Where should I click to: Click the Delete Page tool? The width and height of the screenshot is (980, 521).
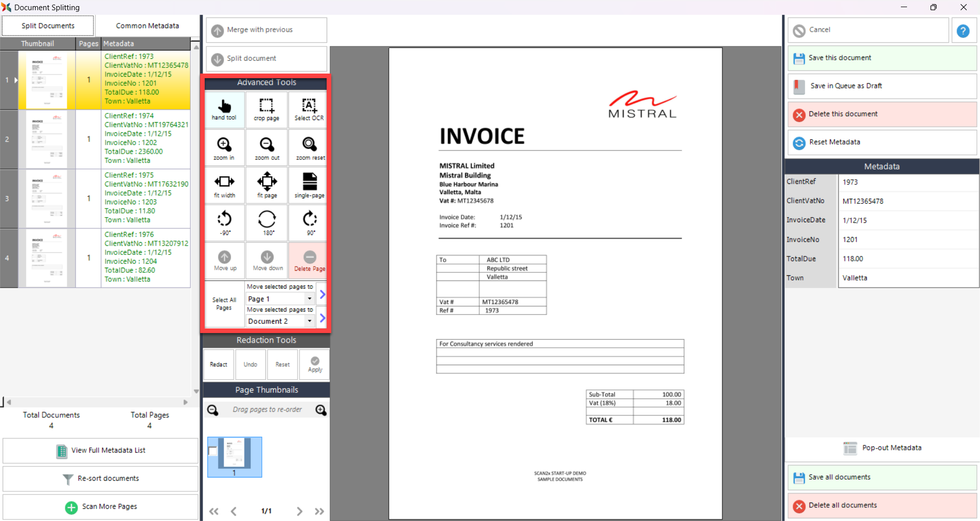pos(309,260)
